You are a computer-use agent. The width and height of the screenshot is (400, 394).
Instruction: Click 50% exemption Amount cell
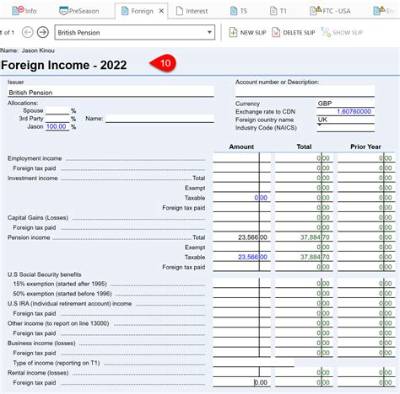pyautogui.click(x=242, y=293)
